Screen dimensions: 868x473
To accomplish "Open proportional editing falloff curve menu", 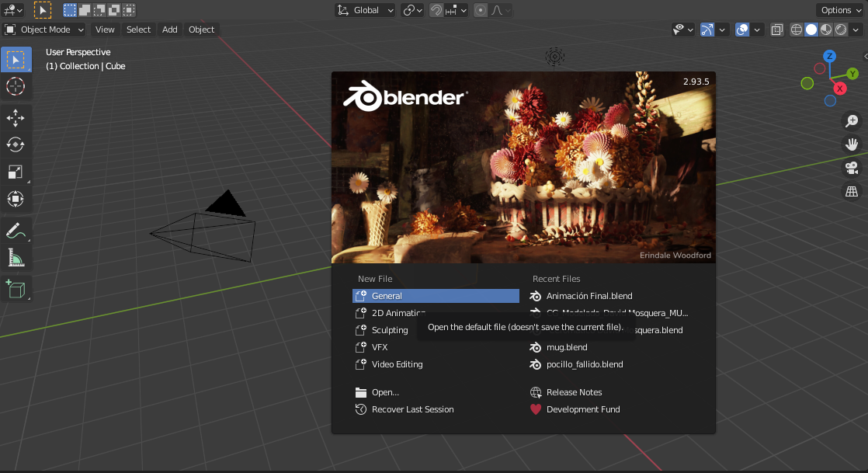I will click(500, 10).
